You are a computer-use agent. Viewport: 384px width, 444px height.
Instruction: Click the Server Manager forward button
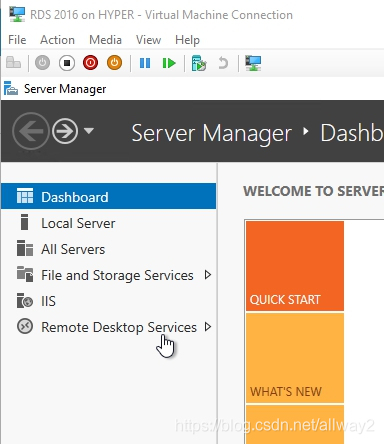[65, 131]
